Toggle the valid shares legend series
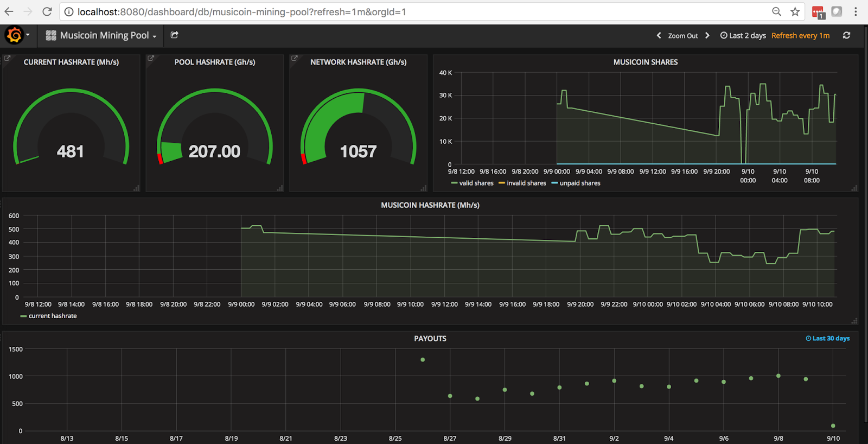The height and width of the screenshot is (444, 868). [473, 183]
